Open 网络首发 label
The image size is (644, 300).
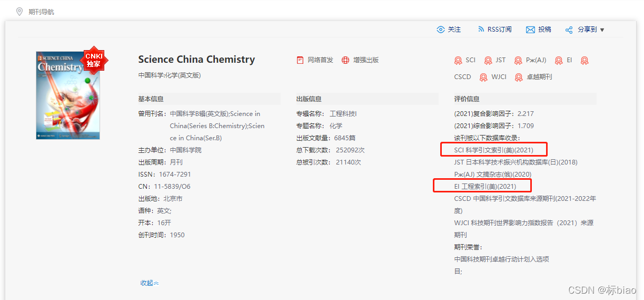coord(321,60)
